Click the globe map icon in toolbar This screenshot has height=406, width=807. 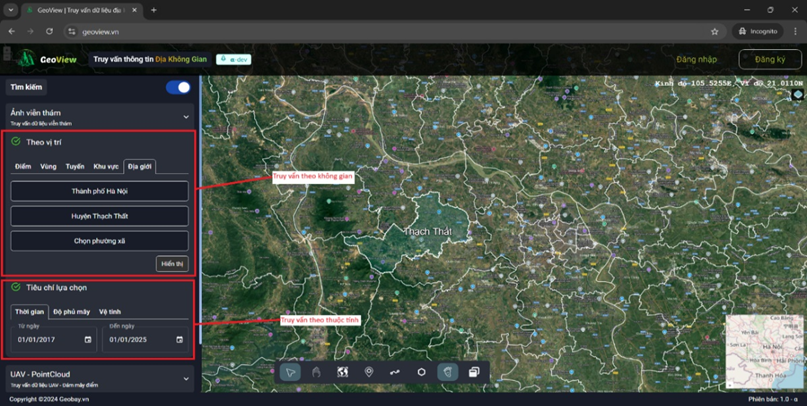pyautogui.click(x=342, y=372)
